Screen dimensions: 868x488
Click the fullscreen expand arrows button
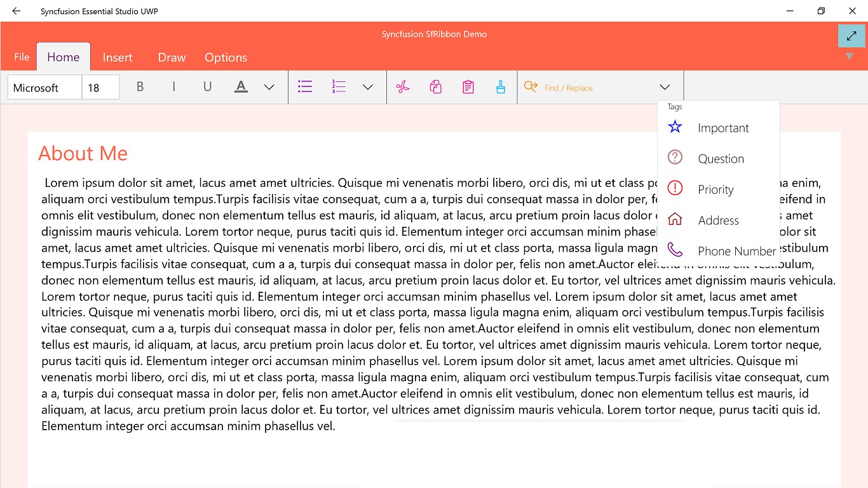coord(851,36)
